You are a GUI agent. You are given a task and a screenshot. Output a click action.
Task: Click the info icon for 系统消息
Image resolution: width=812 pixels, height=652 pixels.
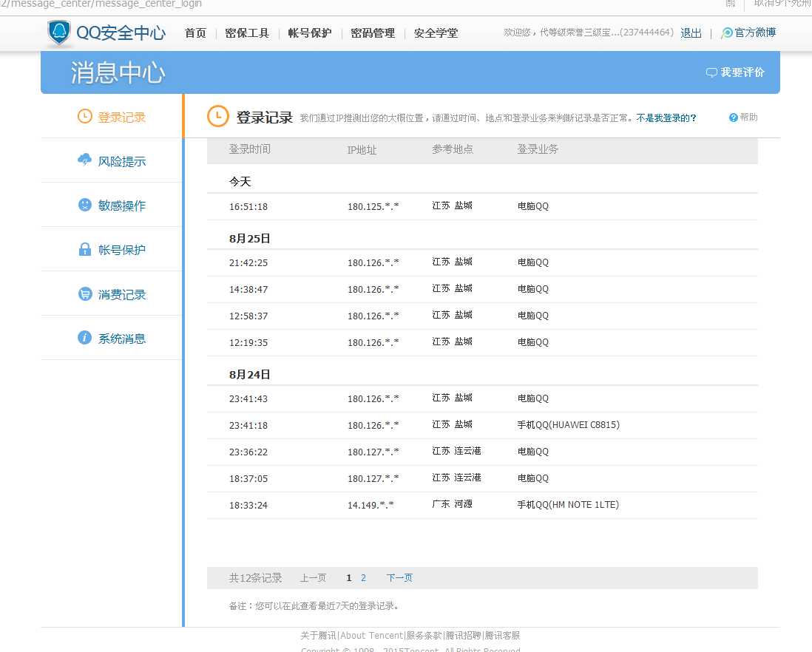click(84, 337)
